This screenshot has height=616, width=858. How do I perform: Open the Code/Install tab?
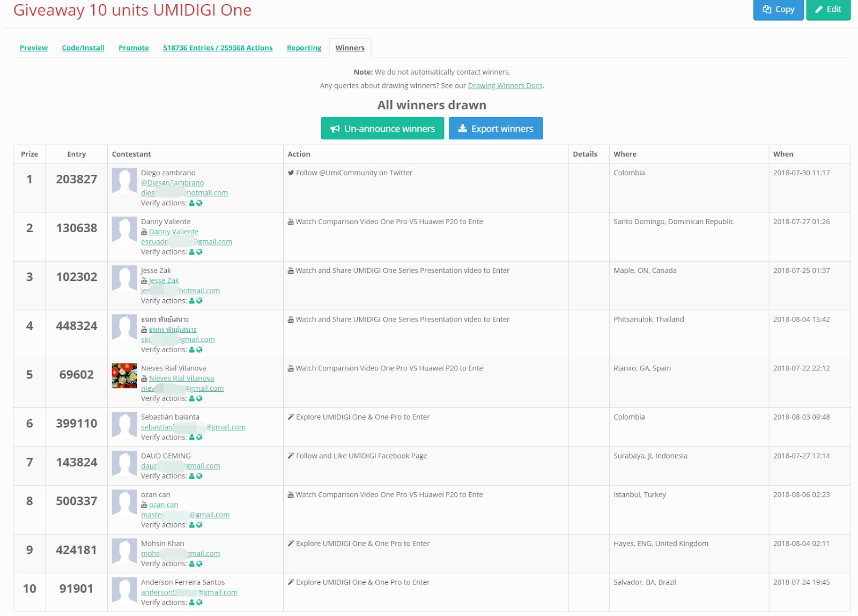coord(83,48)
